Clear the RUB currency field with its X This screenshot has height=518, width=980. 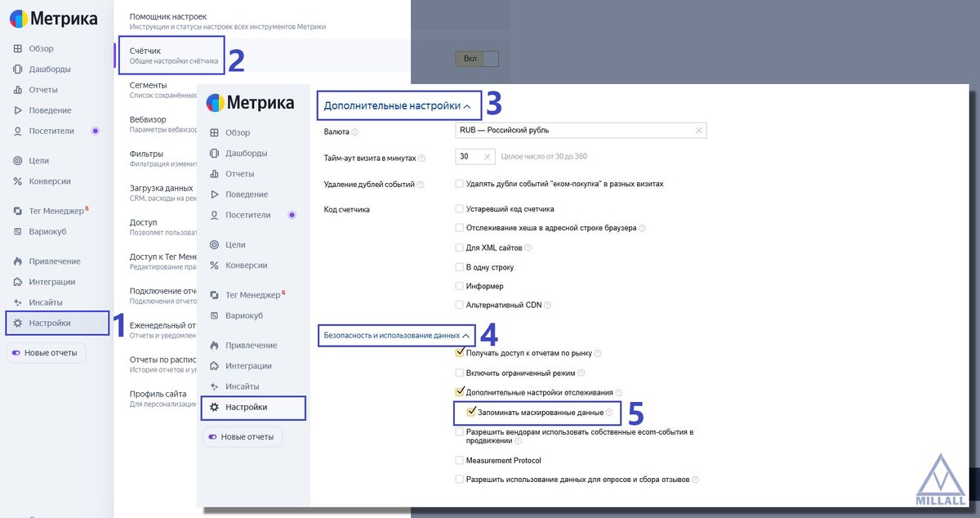(699, 131)
